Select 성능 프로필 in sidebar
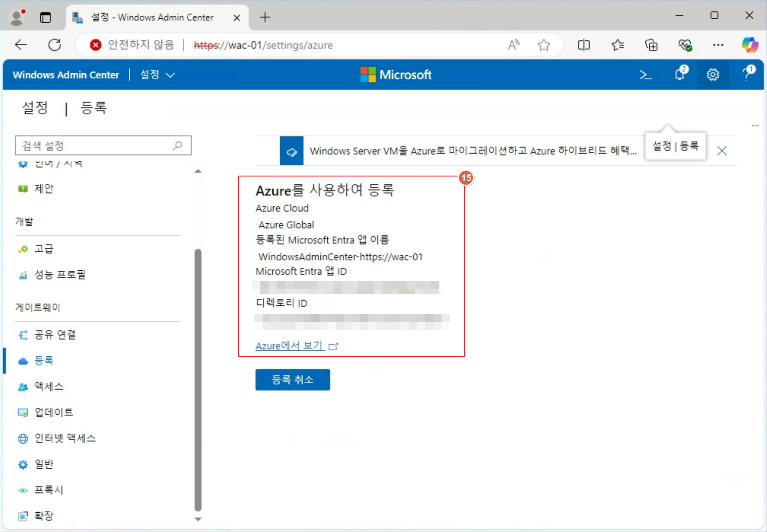Viewport: 767px width, 532px height. 60,275
